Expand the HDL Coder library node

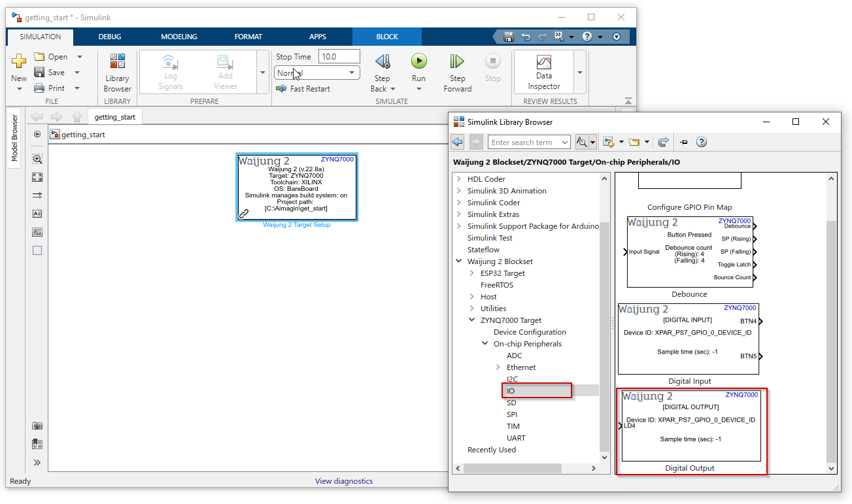pyautogui.click(x=459, y=179)
